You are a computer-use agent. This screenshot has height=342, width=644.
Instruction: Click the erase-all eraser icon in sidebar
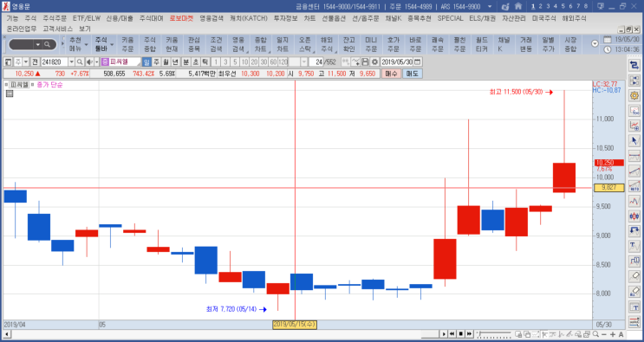point(634,292)
